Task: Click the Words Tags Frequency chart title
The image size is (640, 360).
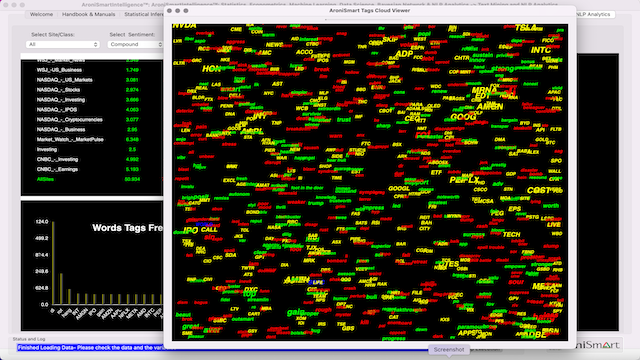Action: point(127,228)
